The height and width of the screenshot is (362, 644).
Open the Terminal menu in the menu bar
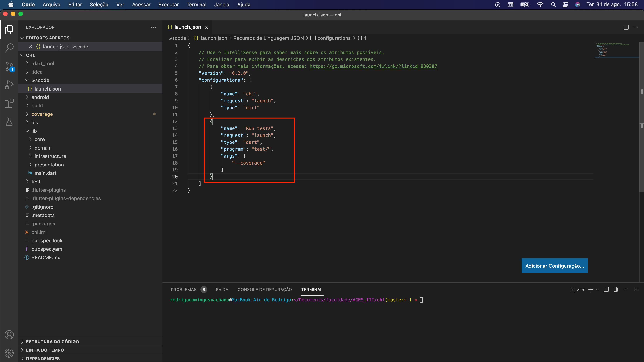point(196,4)
